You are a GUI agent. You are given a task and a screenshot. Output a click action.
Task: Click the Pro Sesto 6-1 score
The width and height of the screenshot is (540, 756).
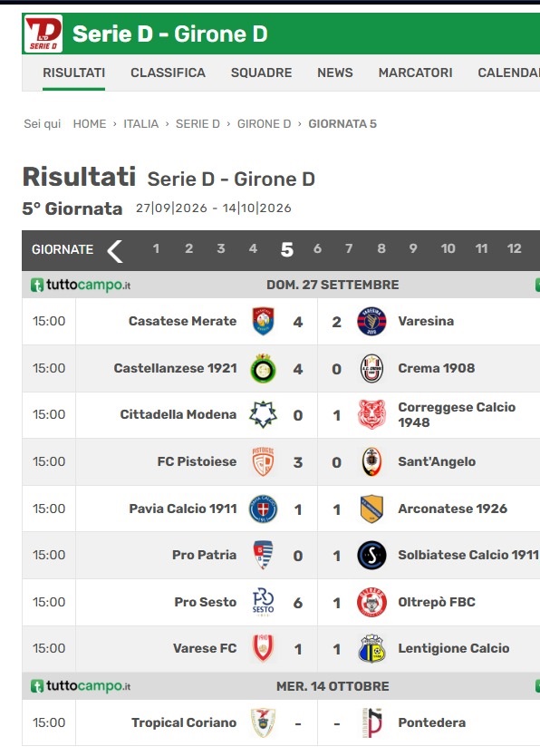317,603
